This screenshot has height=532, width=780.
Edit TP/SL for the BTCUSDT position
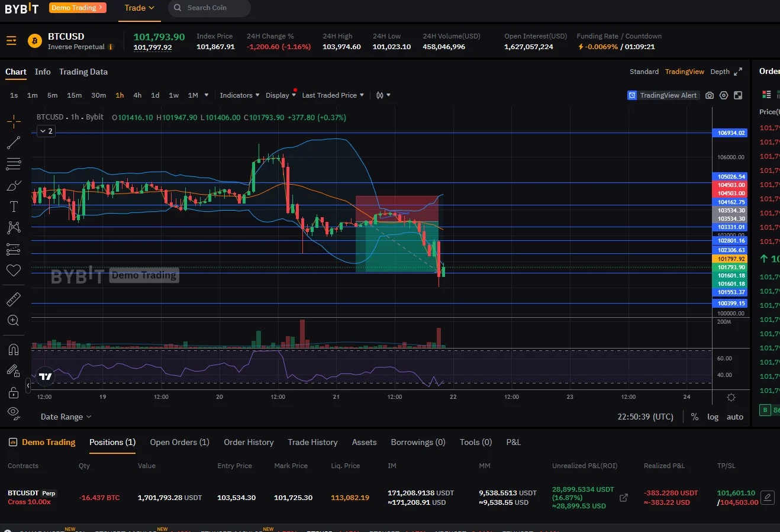click(x=768, y=498)
